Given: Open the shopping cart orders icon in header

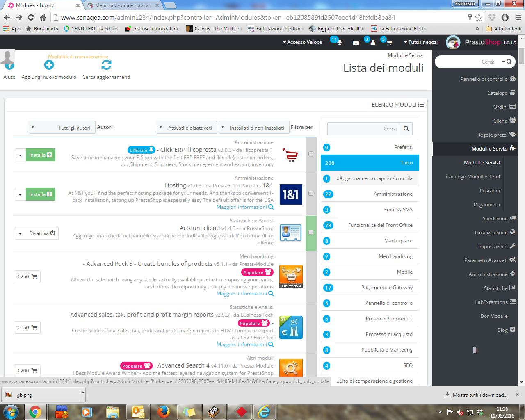Looking at the screenshot, I should (x=389, y=43).
